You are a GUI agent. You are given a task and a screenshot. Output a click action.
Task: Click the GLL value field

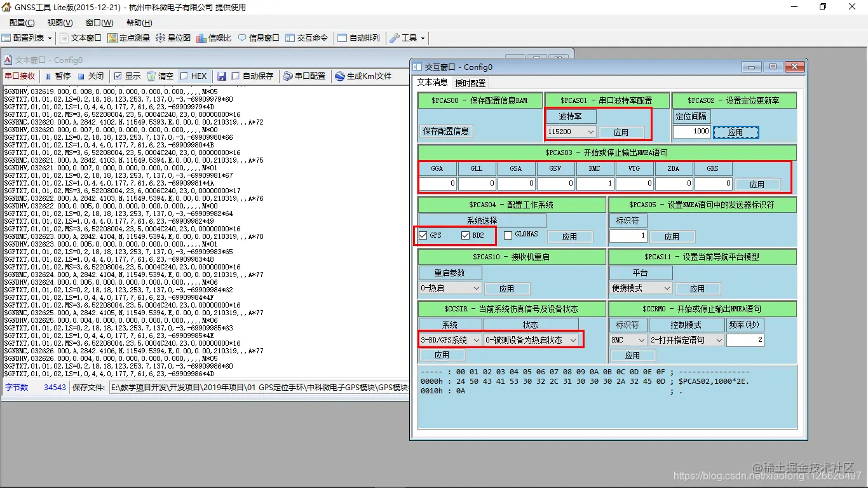click(477, 184)
